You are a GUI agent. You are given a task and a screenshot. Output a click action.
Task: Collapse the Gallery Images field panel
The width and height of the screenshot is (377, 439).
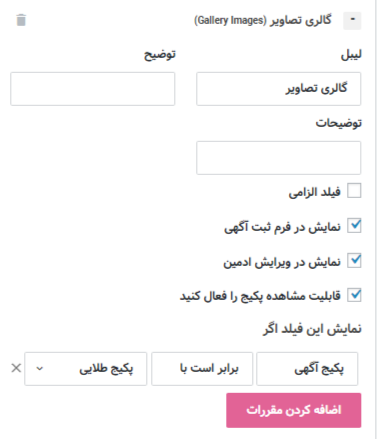tap(352, 20)
